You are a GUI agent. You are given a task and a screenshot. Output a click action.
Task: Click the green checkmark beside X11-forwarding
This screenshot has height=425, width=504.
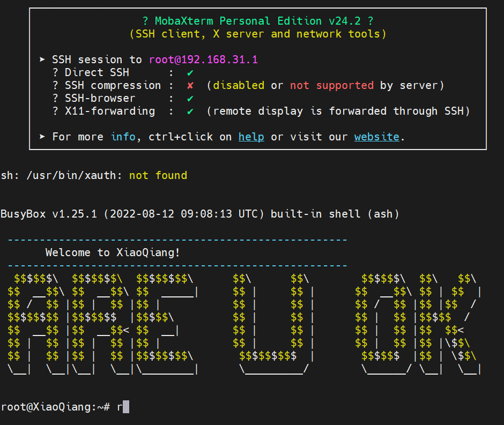click(x=190, y=111)
